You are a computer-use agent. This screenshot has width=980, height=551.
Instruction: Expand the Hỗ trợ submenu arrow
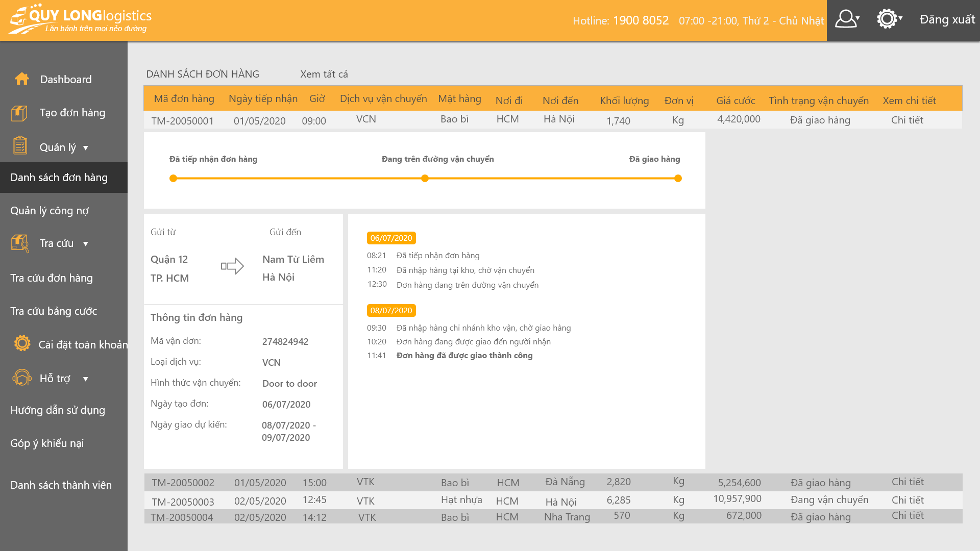pos(86,379)
